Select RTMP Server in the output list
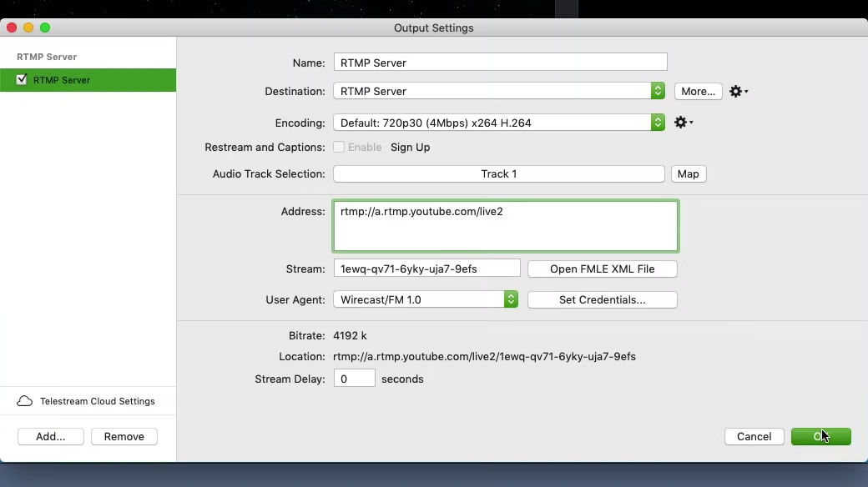 click(x=88, y=80)
